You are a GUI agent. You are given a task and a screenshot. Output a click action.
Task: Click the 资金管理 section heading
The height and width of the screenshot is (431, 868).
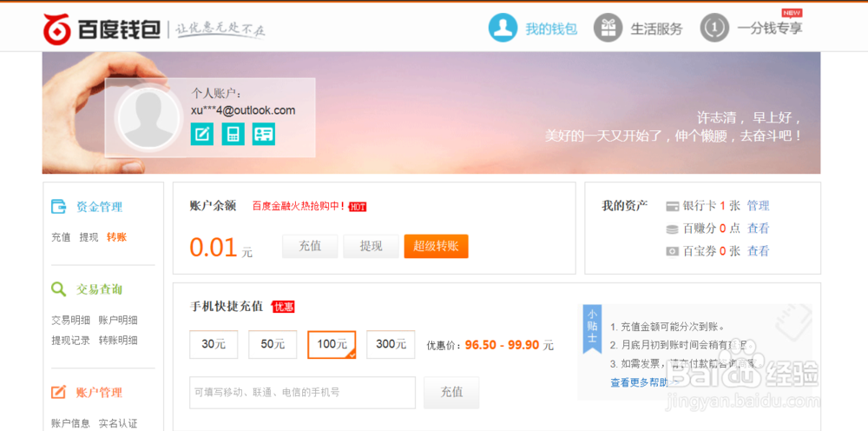point(99,207)
